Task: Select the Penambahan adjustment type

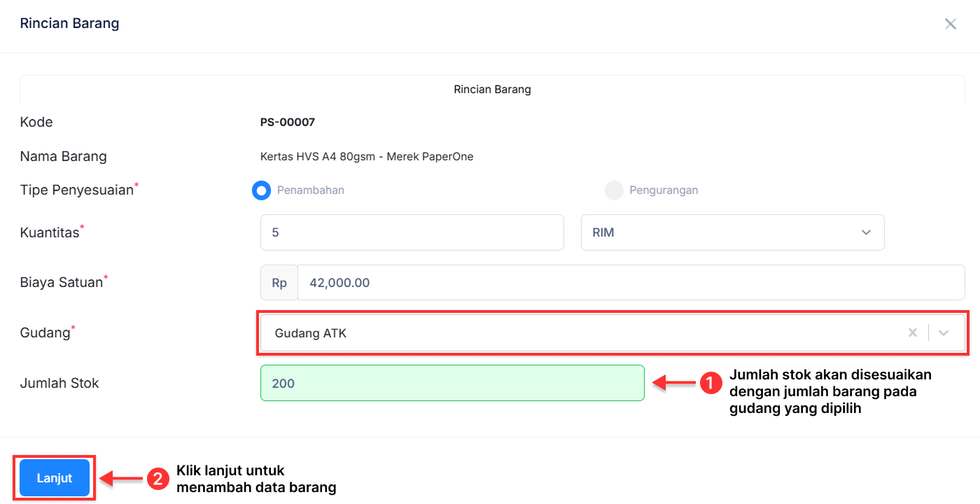Action: point(261,190)
